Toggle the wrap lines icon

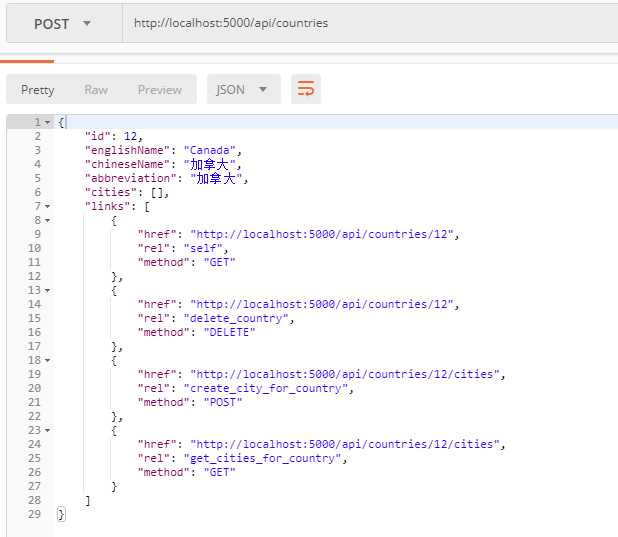coord(306,89)
